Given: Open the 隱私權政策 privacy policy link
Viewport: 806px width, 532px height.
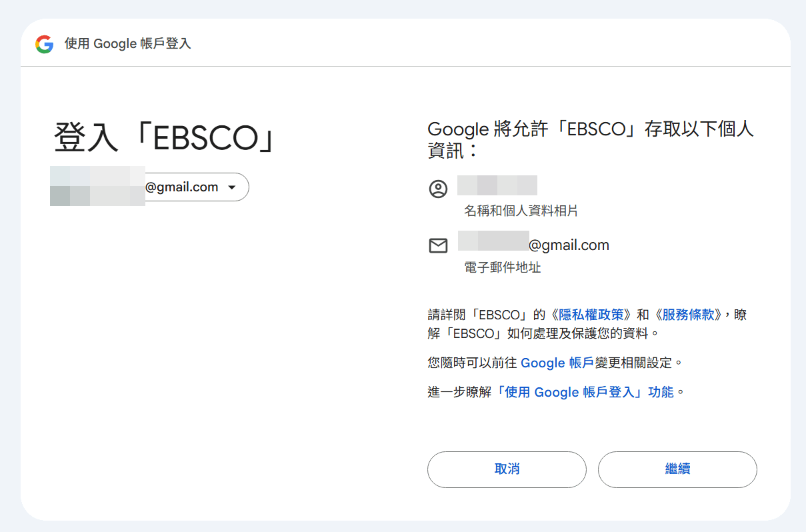Looking at the screenshot, I should point(591,315).
